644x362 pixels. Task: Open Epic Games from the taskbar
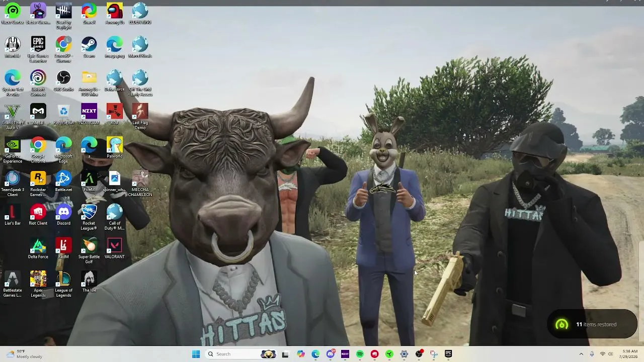[x=448, y=354]
